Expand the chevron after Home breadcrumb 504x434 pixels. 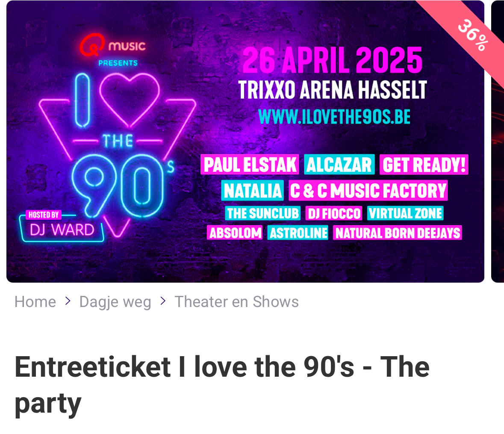coord(68,301)
